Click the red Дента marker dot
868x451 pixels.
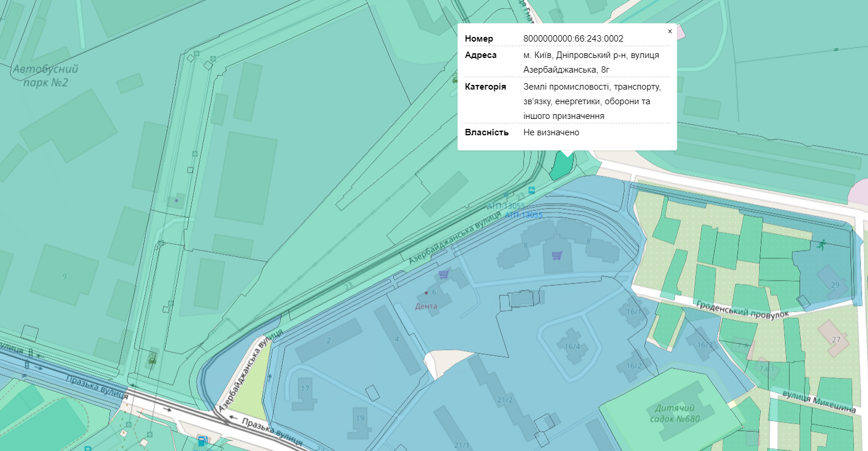(426, 292)
